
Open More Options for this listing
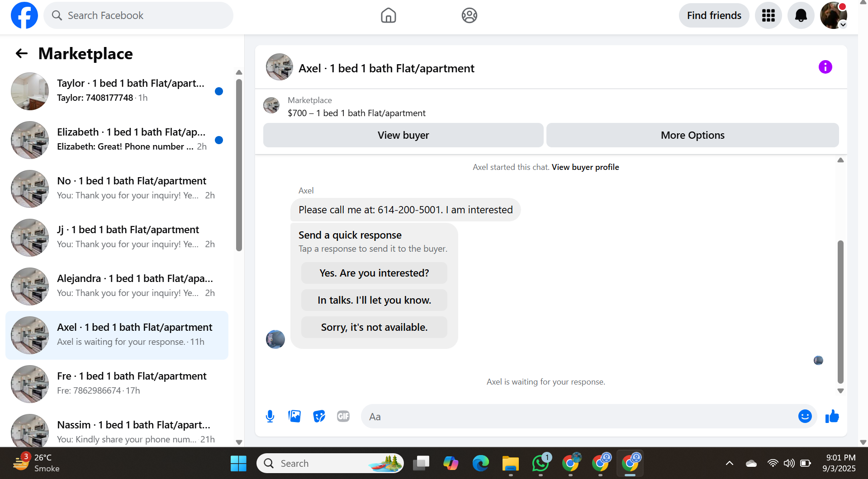(693, 135)
